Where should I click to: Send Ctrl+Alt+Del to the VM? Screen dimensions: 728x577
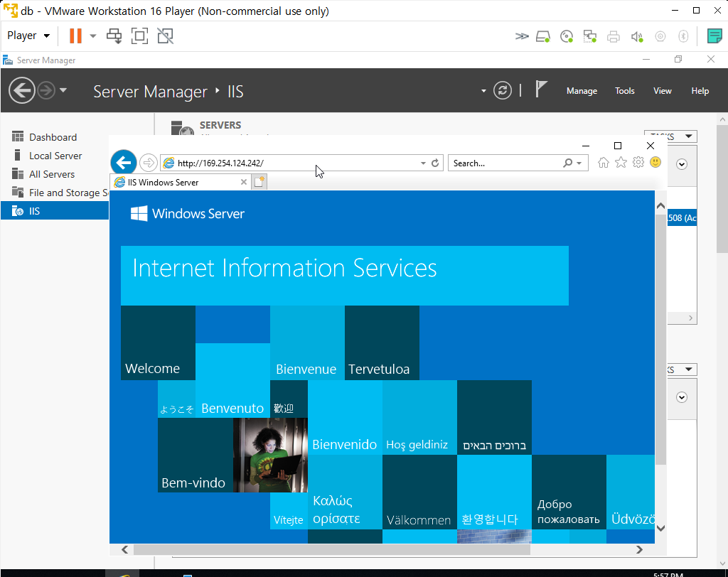[x=114, y=36]
